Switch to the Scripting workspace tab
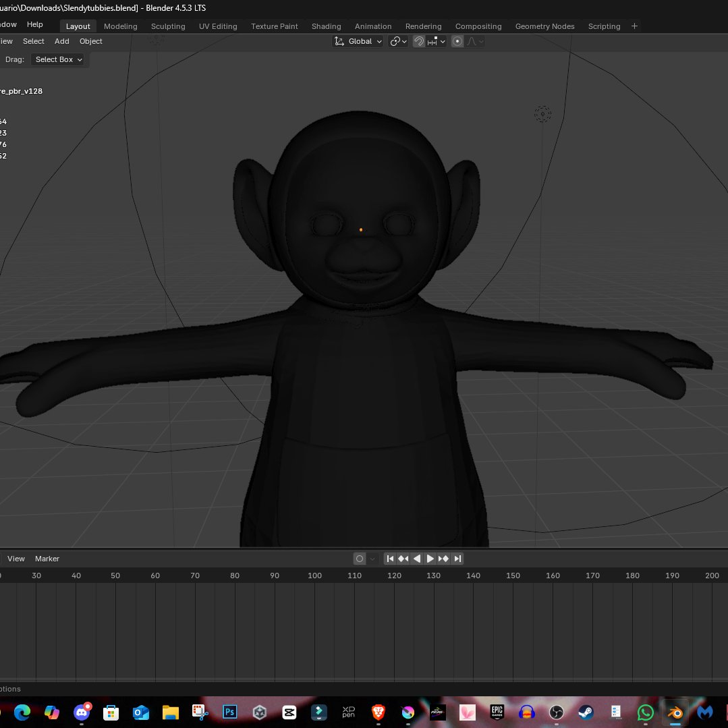 pos(604,26)
